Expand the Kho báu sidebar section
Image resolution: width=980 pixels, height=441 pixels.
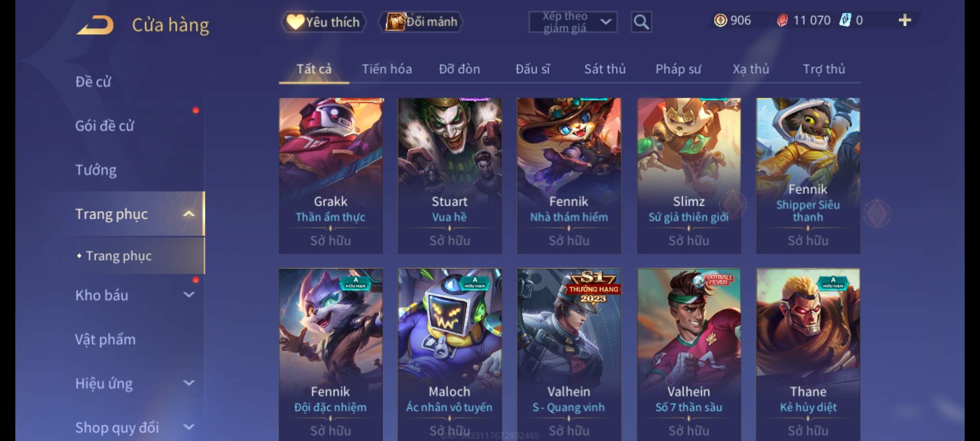188,295
